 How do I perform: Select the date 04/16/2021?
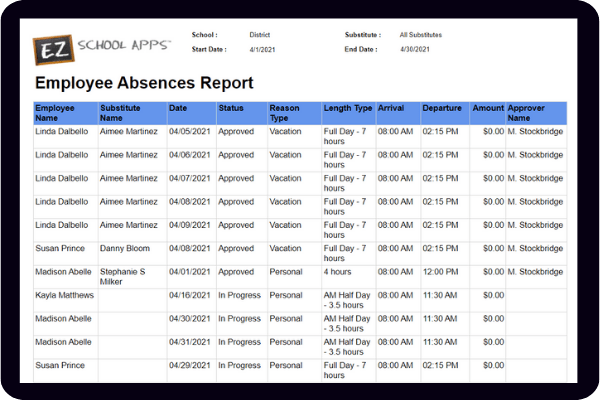190,295
